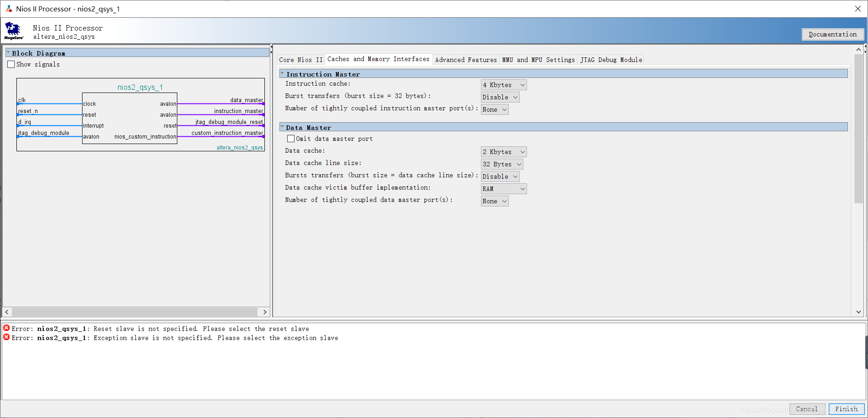Click the jtag_debug_module left port label
868x418 pixels.
44,133
